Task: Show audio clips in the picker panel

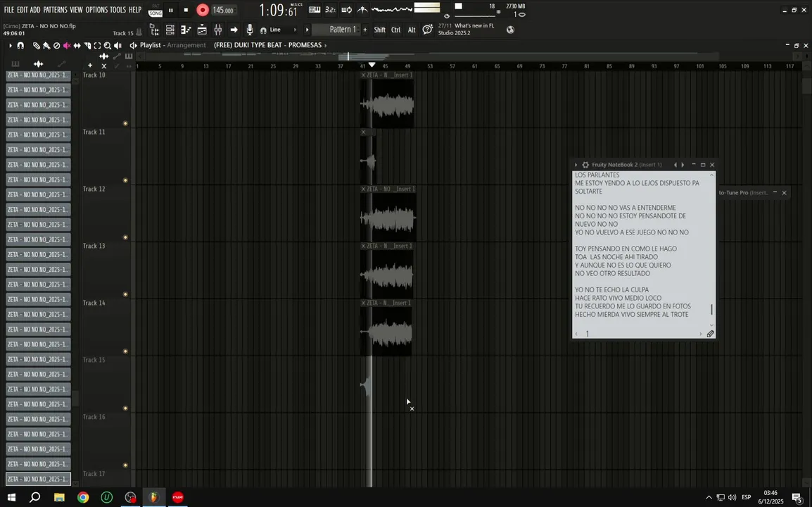Action: 38,64
